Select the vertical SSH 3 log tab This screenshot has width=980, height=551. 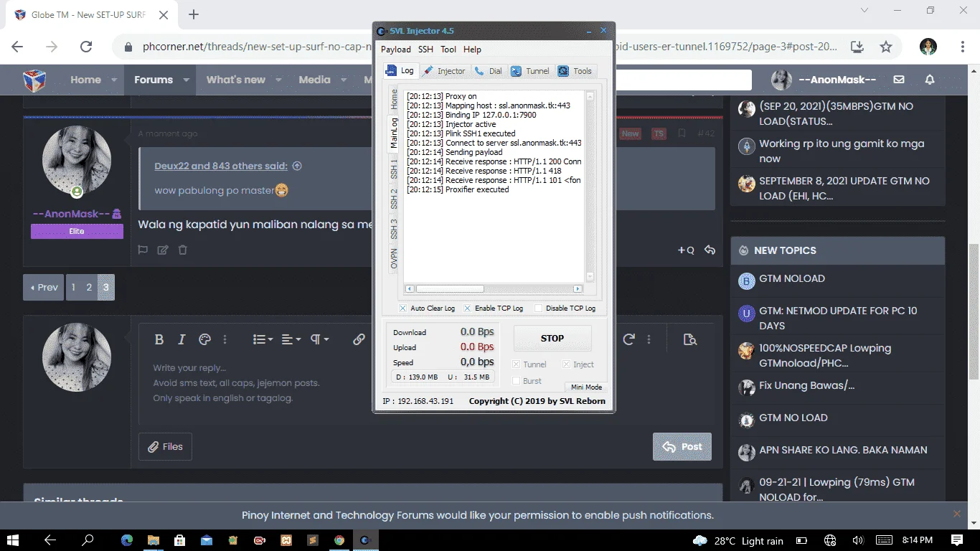click(394, 230)
